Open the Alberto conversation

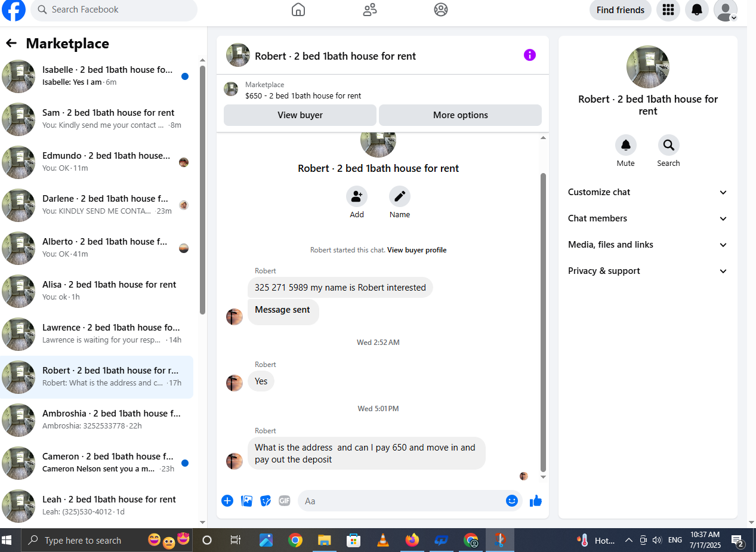tap(97, 248)
